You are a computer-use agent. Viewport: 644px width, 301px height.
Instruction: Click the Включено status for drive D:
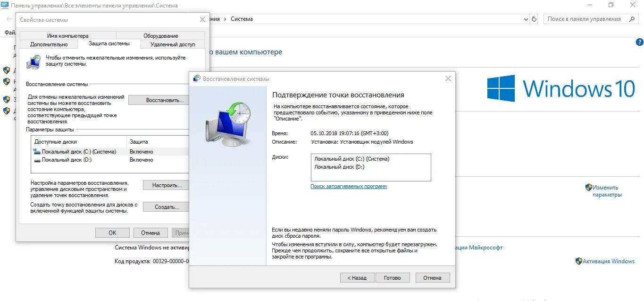coord(142,160)
